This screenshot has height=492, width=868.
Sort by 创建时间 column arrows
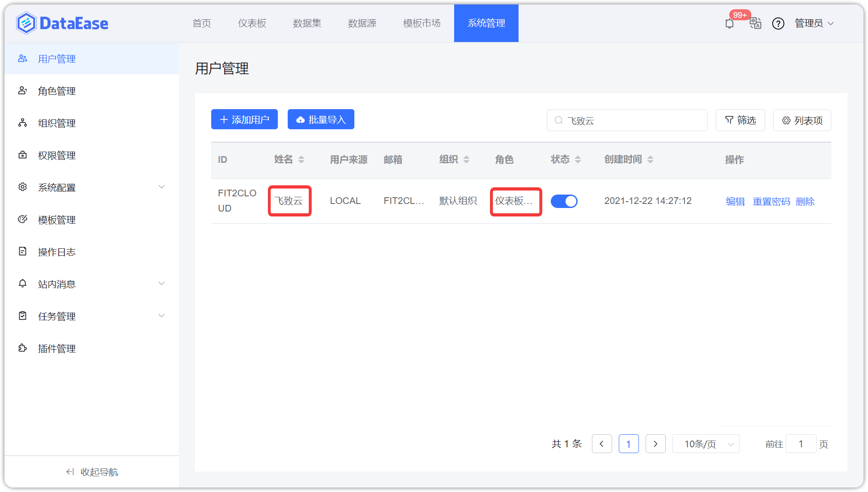coord(650,160)
